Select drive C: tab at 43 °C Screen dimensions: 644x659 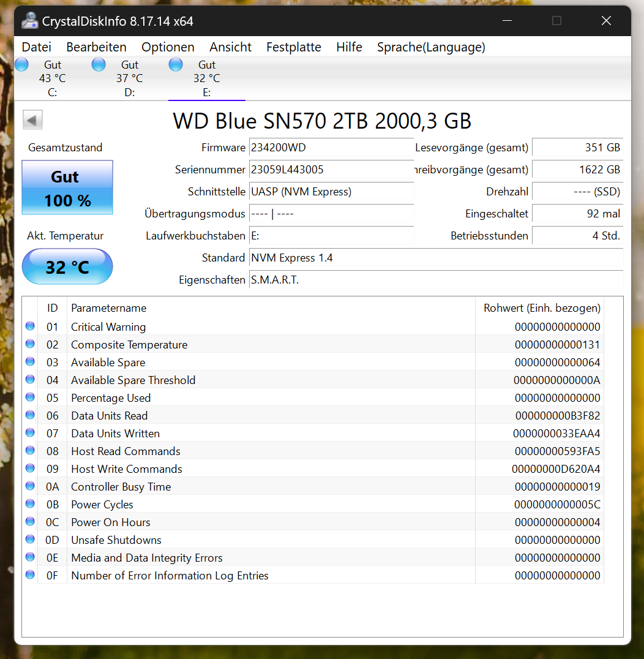(53, 78)
